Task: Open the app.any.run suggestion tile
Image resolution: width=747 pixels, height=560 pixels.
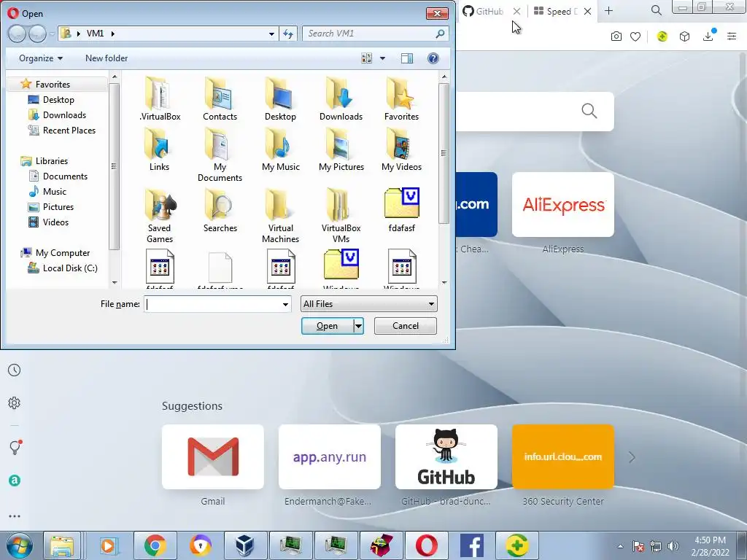Action: coord(329,456)
